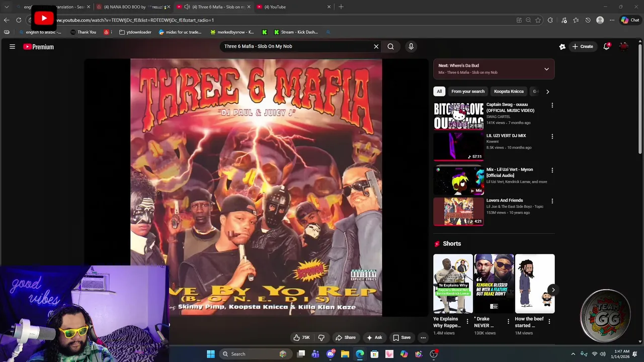The height and width of the screenshot is (362, 644).
Task: Open Discord from the taskbar
Action: point(330,354)
